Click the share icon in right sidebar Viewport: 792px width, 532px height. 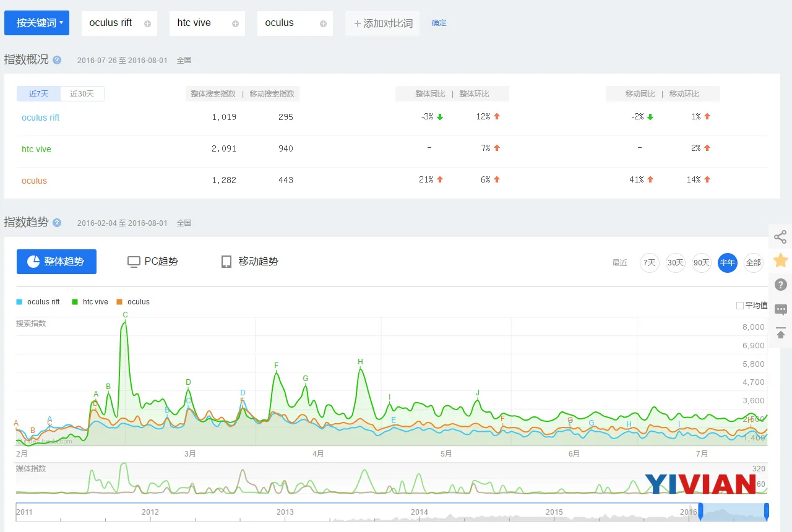click(x=780, y=237)
